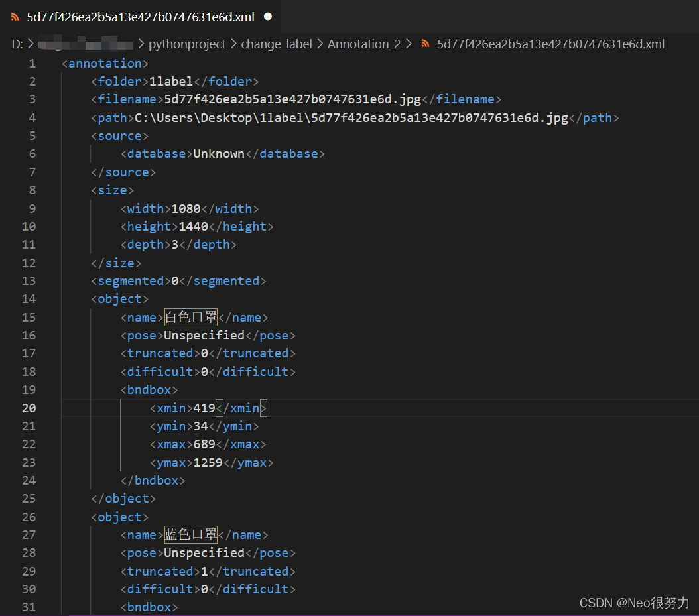Screen dimensions: 699x616
Task: Click the </bndbox> closing tag on line 24
Action: pos(153,481)
